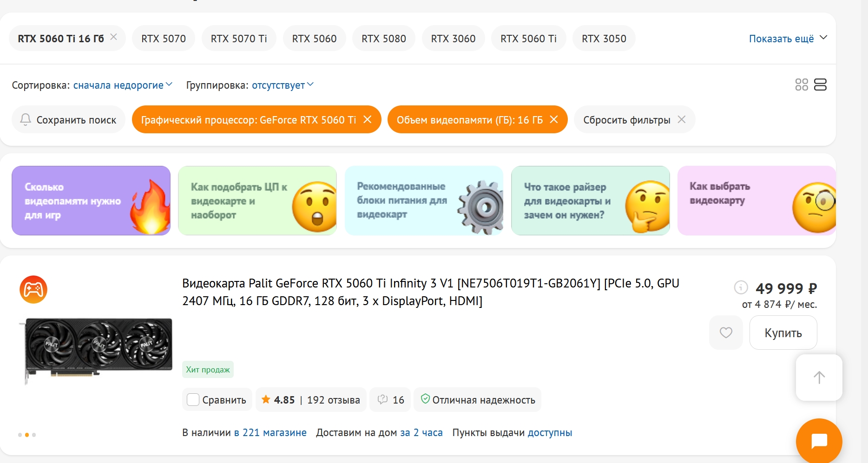Select the active image carousel dot

point(27,435)
